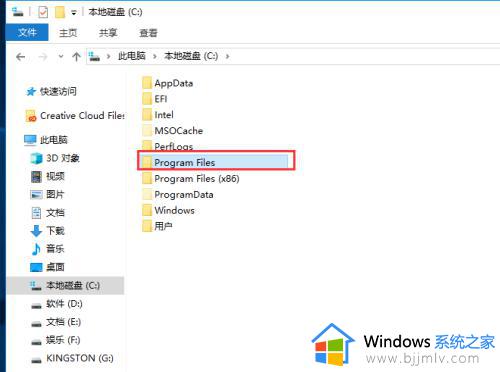Open the Share (共享) ribbon tab
This screenshot has width=500, height=372.
pyautogui.click(x=108, y=33)
